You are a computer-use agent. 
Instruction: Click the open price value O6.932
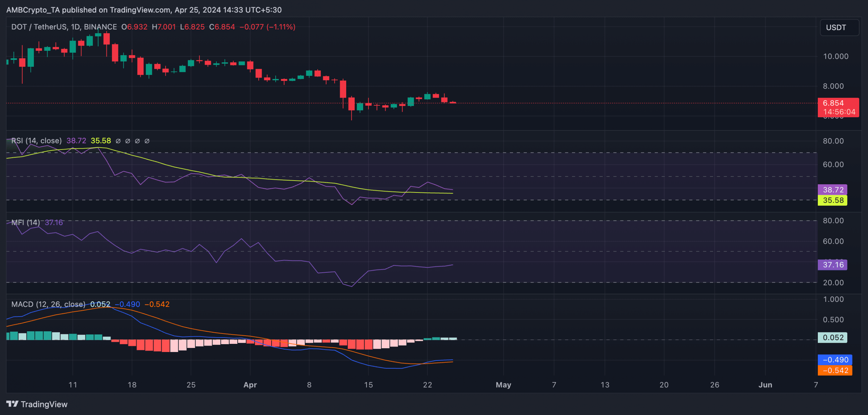(x=135, y=27)
